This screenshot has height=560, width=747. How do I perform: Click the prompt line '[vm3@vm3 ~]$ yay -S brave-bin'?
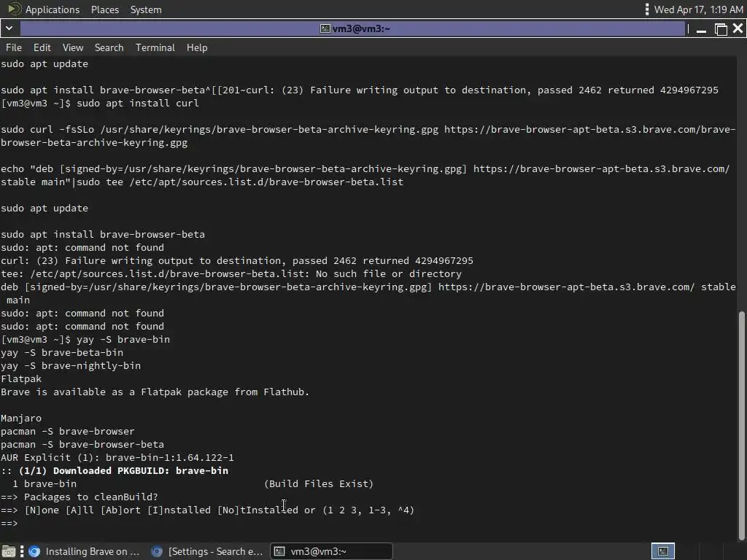(x=85, y=340)
